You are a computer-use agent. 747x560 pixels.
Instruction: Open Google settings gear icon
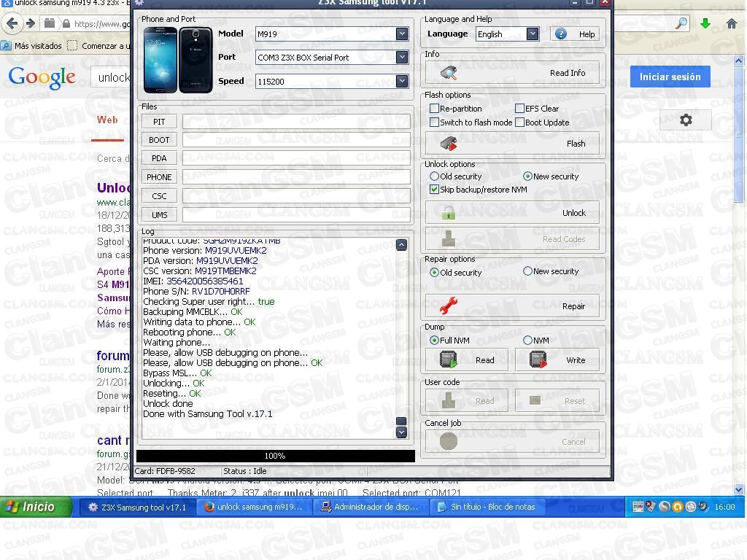686,120
